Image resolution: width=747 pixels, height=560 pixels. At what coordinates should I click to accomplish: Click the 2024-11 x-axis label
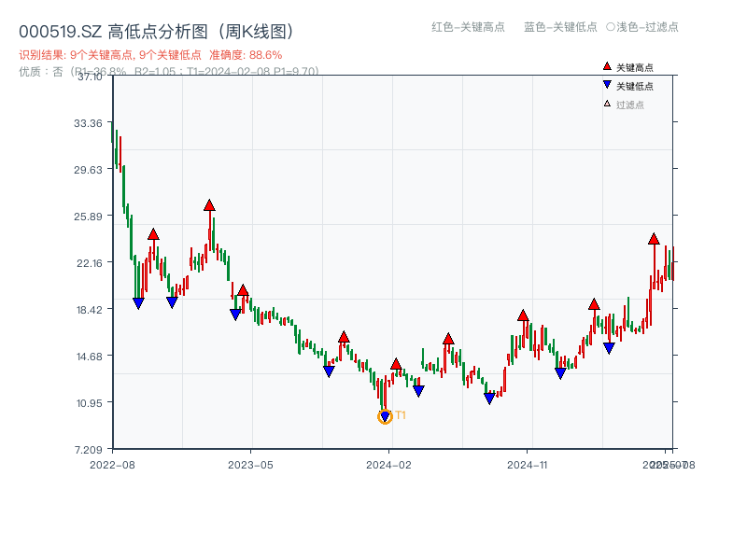528,465
